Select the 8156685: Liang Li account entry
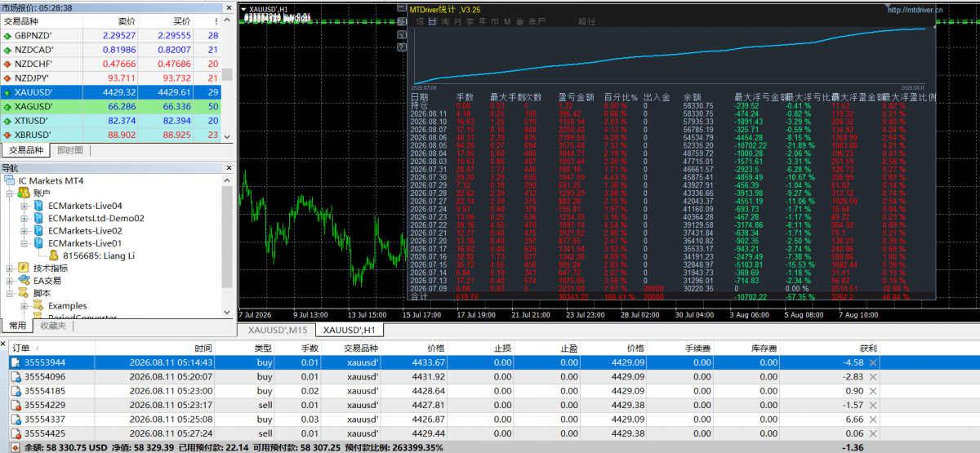Screen dimensions: 980x453 click(99, 255)
